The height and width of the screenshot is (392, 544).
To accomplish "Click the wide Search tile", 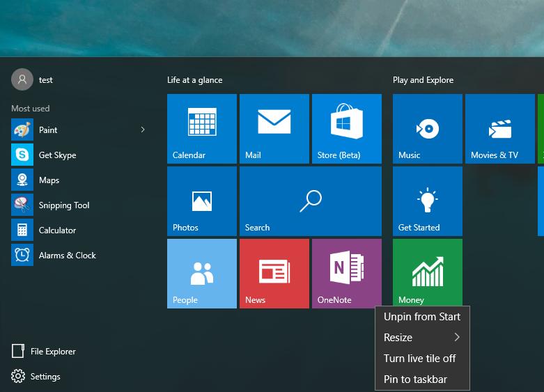I will 311,201.
